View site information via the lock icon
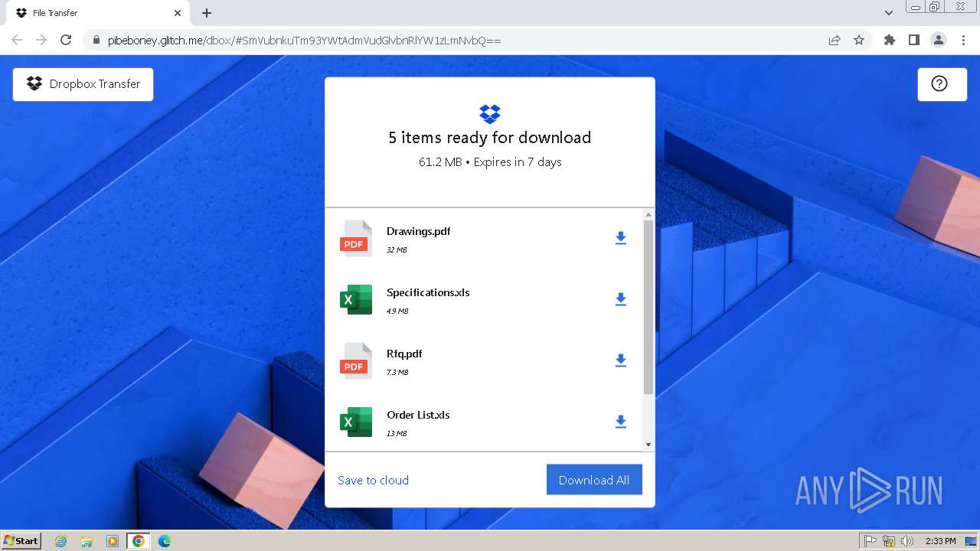The height and width of the screenshot is (551, 980). (96, 40)
